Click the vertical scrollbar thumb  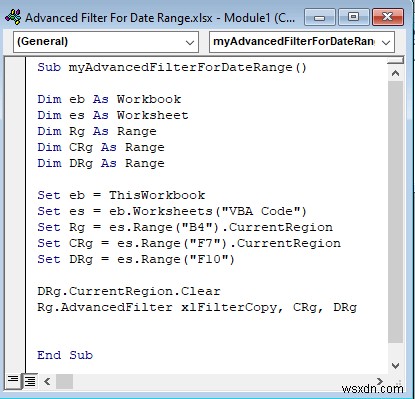396,212
